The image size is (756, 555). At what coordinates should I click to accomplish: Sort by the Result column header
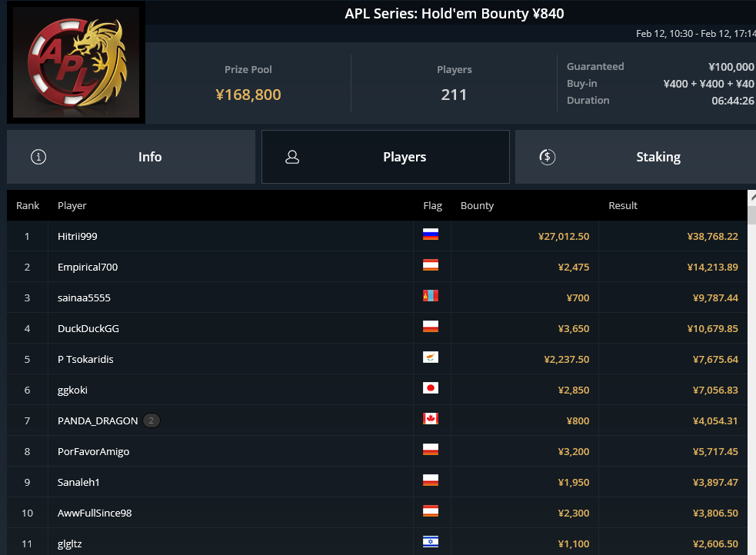click(623, 206)
